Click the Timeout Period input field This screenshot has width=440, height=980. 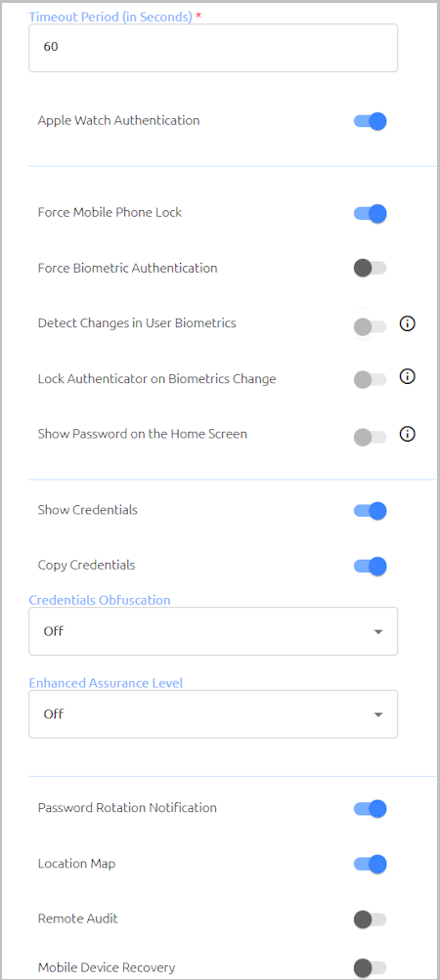(x=213, y=48)
